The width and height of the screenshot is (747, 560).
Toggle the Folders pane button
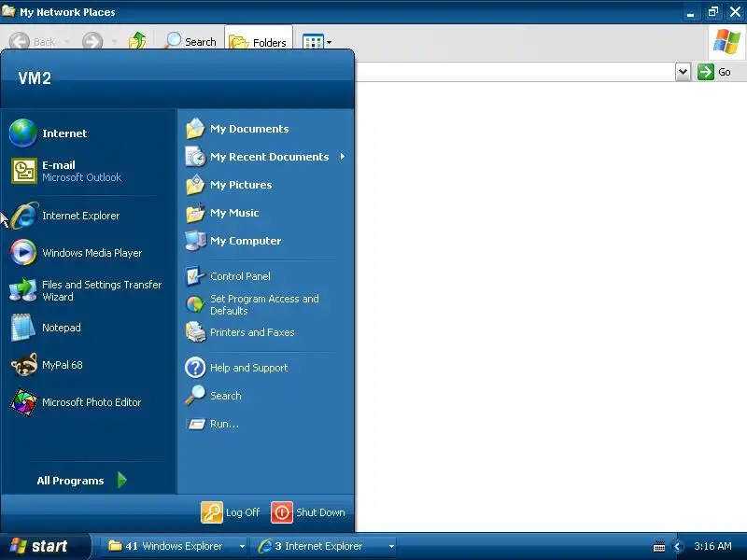259,42
